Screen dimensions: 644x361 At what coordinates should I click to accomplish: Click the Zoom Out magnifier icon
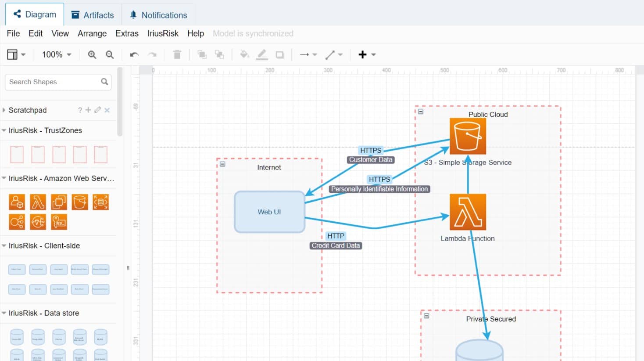[110, 54]
